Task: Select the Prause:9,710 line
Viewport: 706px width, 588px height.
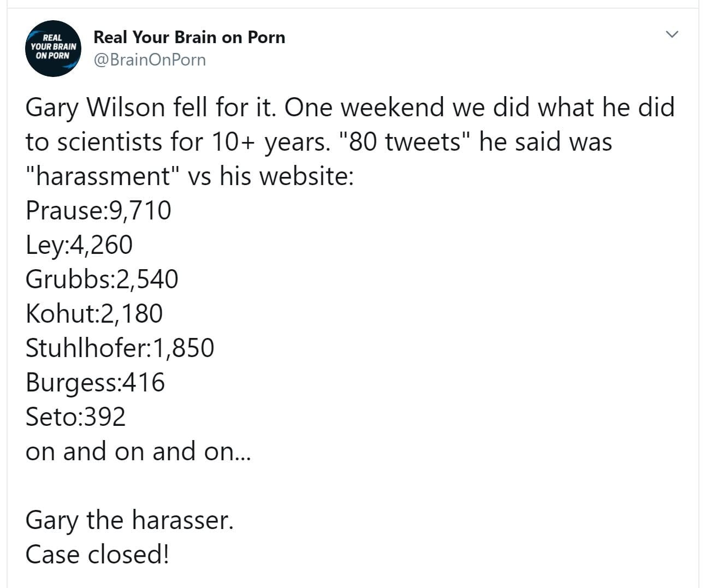Action: (x=98, y=211)
